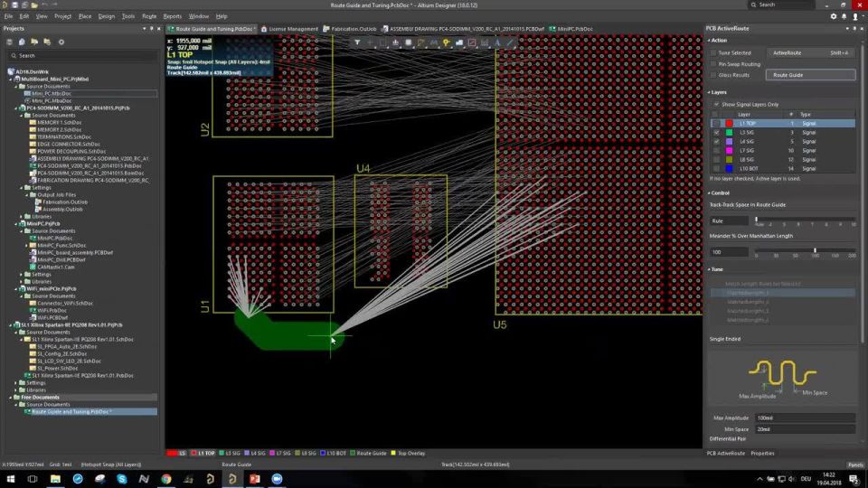868x488 pixels.
Task: Click the open project folder icon
Action: 34,42
